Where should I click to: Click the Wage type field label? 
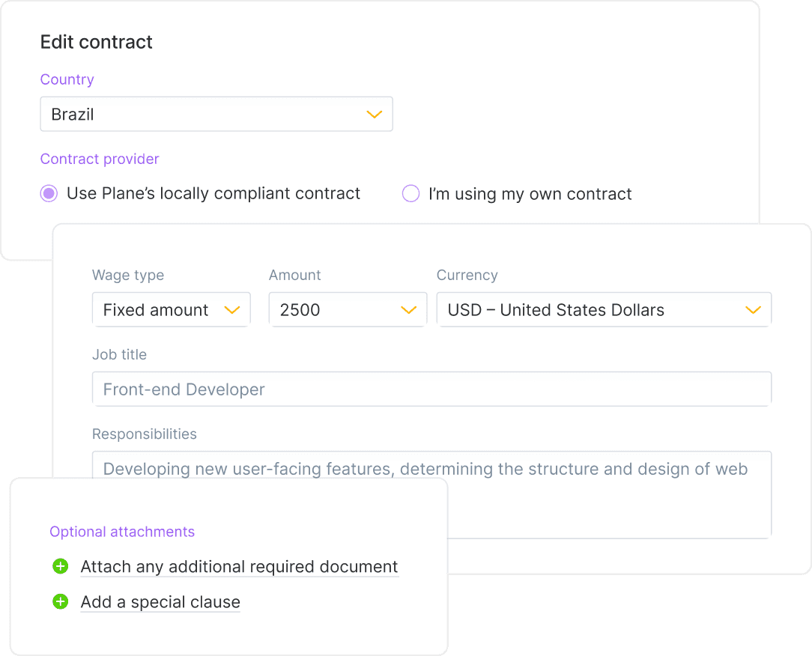tap(128, 276)
